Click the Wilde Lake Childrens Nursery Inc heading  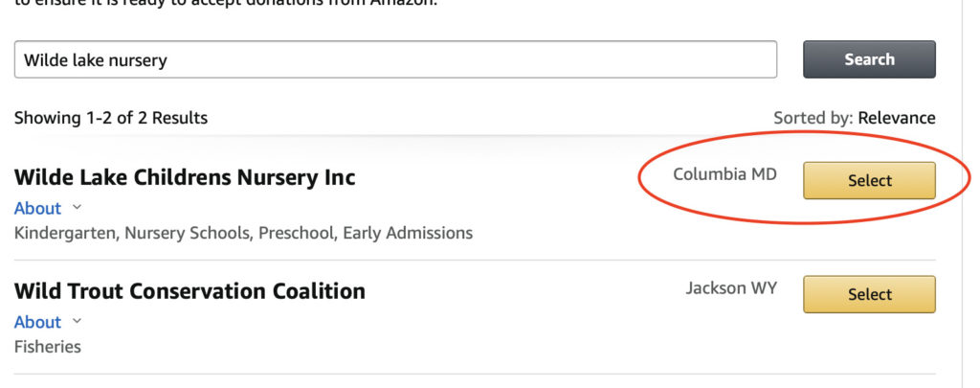click(x=185, y=177)
